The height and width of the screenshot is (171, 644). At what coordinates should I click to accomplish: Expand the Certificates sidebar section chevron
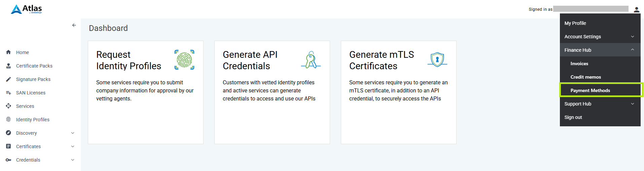tap(73, 146)
